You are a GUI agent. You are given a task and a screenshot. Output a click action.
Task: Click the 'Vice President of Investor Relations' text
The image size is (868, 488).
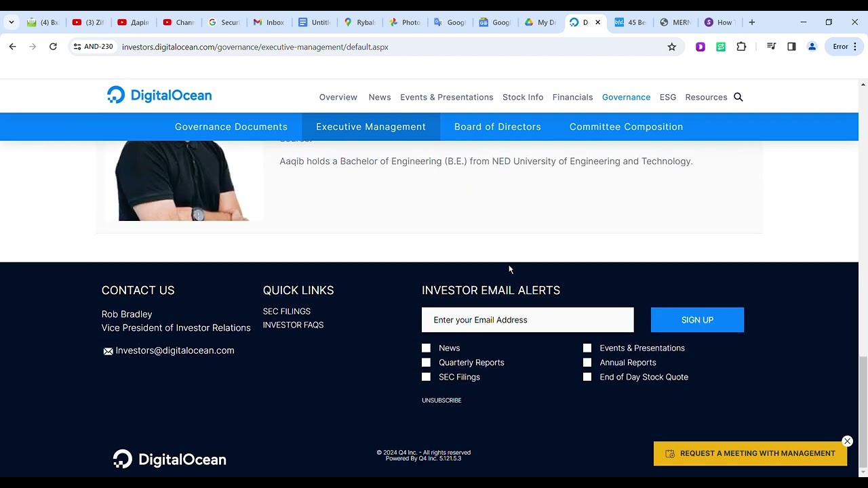pyautogui.click(x=176, y=328)
